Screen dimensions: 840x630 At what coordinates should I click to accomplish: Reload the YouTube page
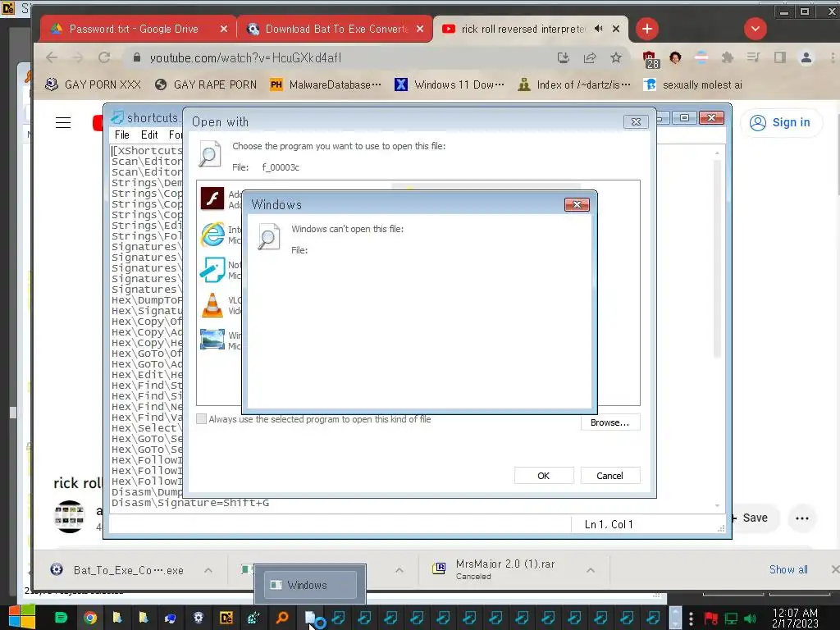[x=104, y=57]
